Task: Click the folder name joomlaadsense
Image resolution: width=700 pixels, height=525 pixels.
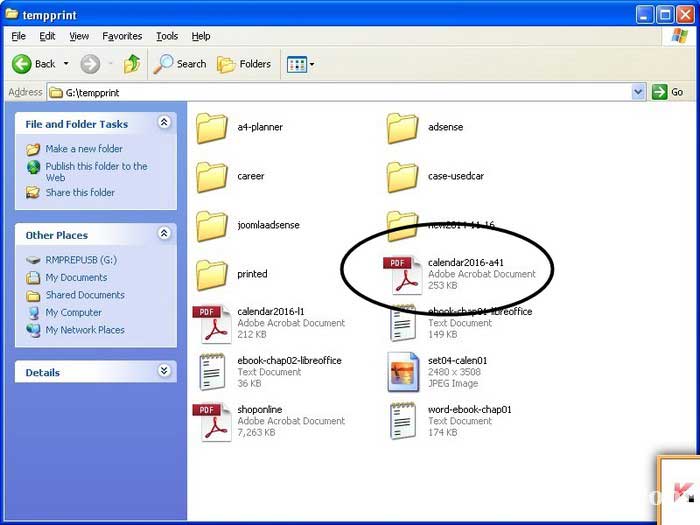Action: click(268, 225)
